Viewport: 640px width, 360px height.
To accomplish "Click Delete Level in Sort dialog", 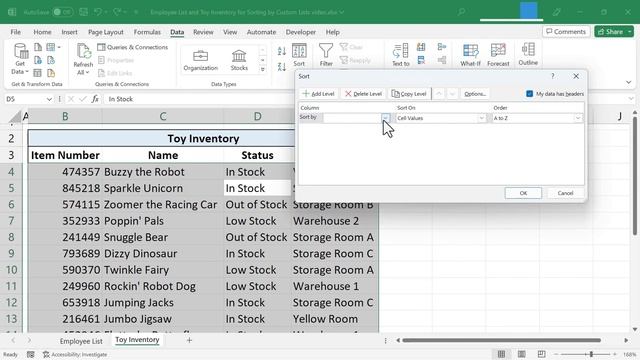I will tap(363, 93).
